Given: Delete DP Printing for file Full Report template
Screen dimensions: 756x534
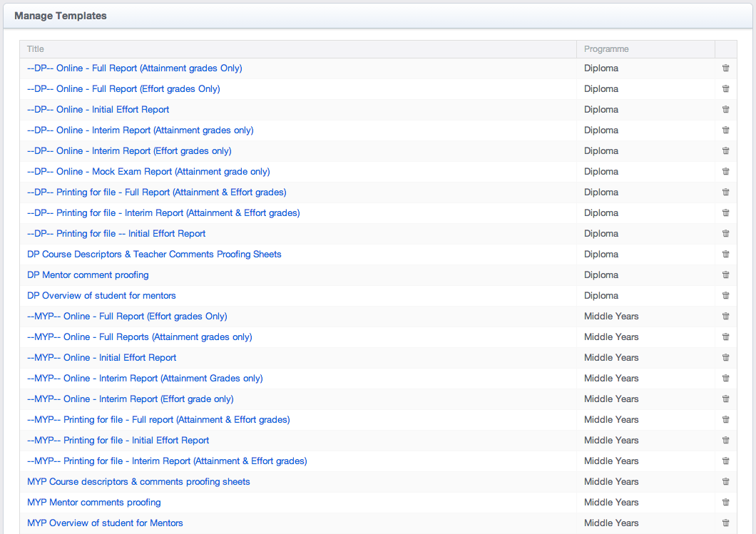Looking at the screenshot, I should 725,192.
